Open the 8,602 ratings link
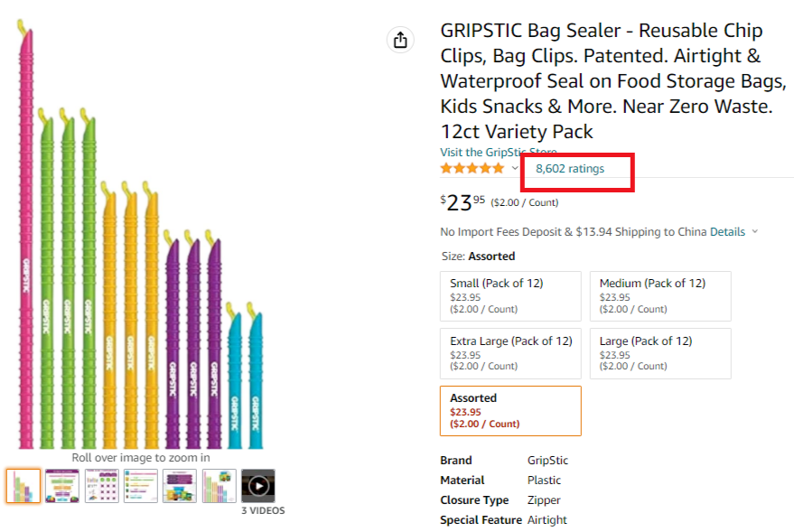Image resolution: width=794 pixels, height=532 pixels. pyautogui.click(x=570, y=169)
